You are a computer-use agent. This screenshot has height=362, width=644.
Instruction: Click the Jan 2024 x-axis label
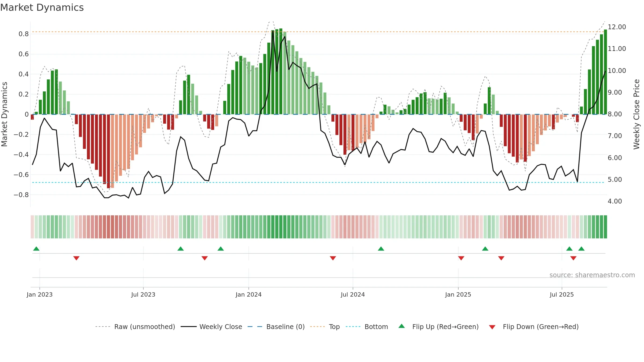tap(249, 294)
